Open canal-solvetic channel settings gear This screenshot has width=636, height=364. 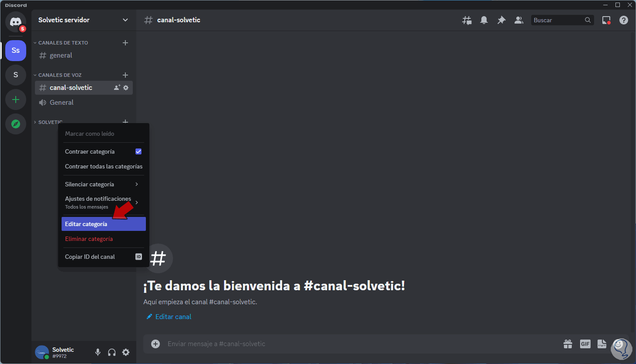tap(126, 88)
